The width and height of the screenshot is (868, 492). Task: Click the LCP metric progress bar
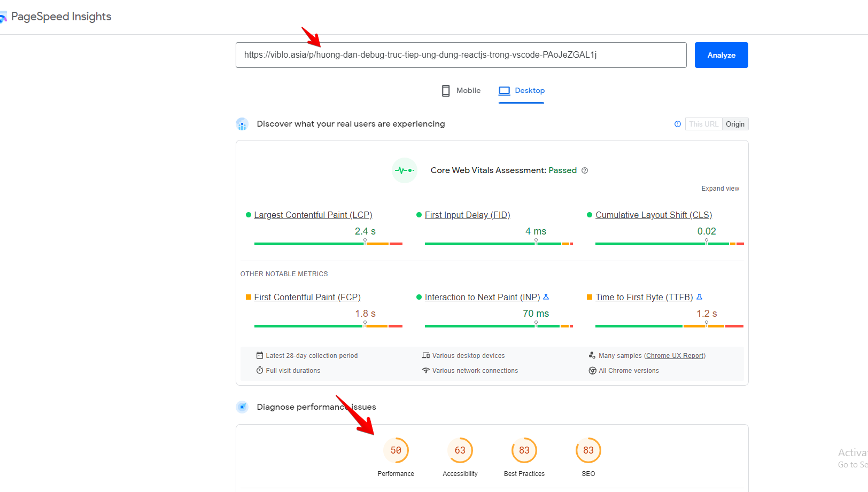click(328, 244)
